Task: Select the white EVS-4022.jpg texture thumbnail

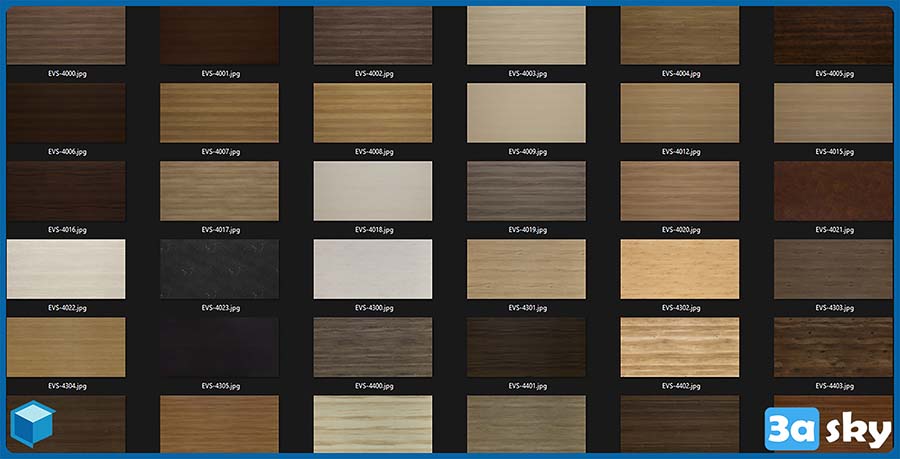Action: pos(66,269)
